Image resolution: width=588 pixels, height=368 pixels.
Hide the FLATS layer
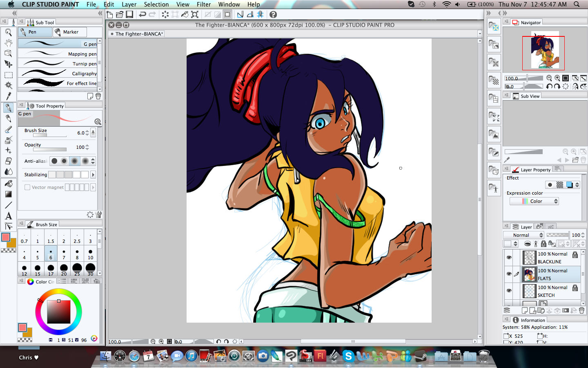(x=509, y=274)
